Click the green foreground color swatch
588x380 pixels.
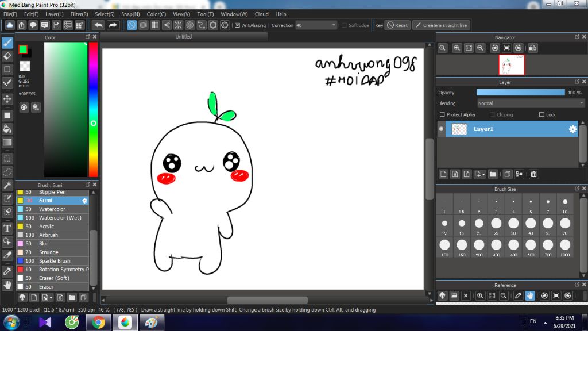[x=23, y=49]
